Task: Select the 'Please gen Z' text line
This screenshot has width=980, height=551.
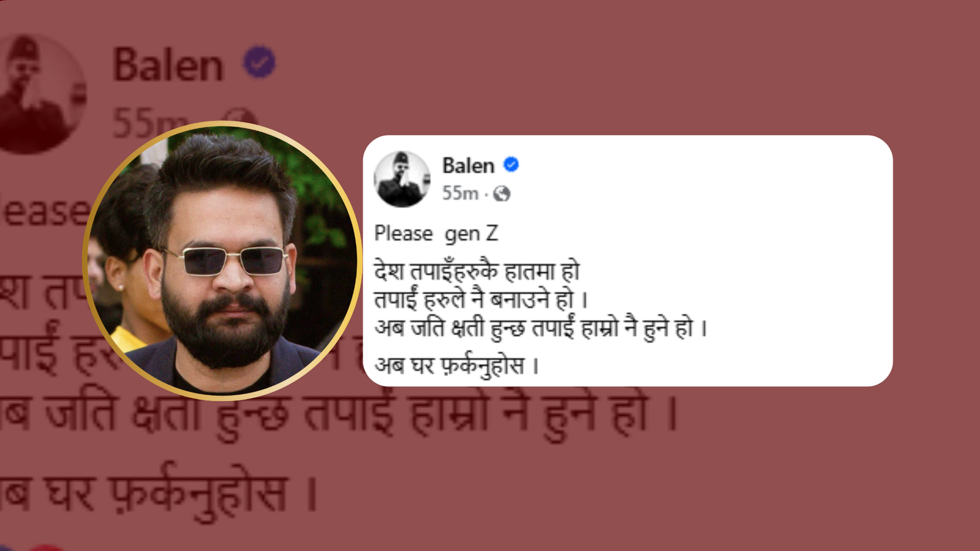Action: pos(436,234)
